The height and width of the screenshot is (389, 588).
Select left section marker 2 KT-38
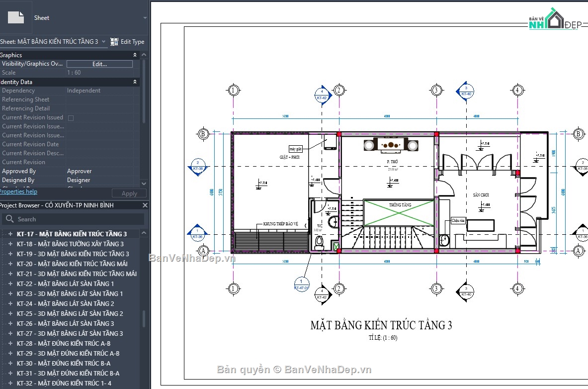point(198,166)
